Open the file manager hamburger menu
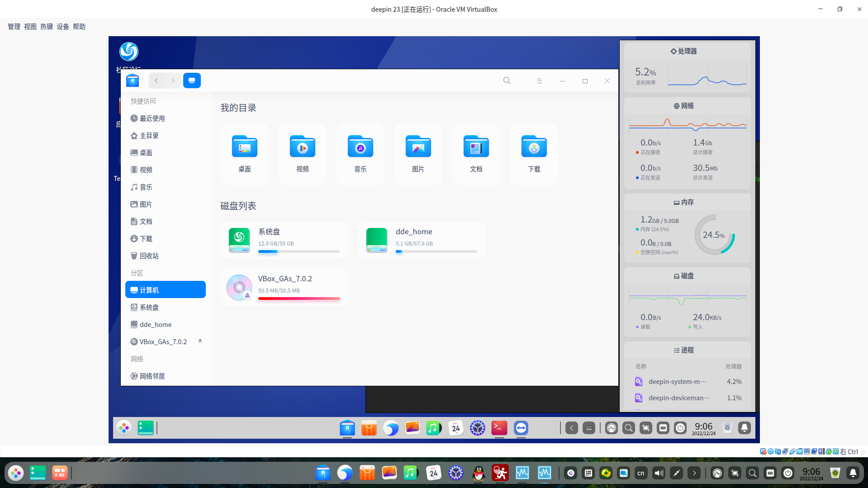The height and width of the screenshot is (488, 868). coord(539,81)
